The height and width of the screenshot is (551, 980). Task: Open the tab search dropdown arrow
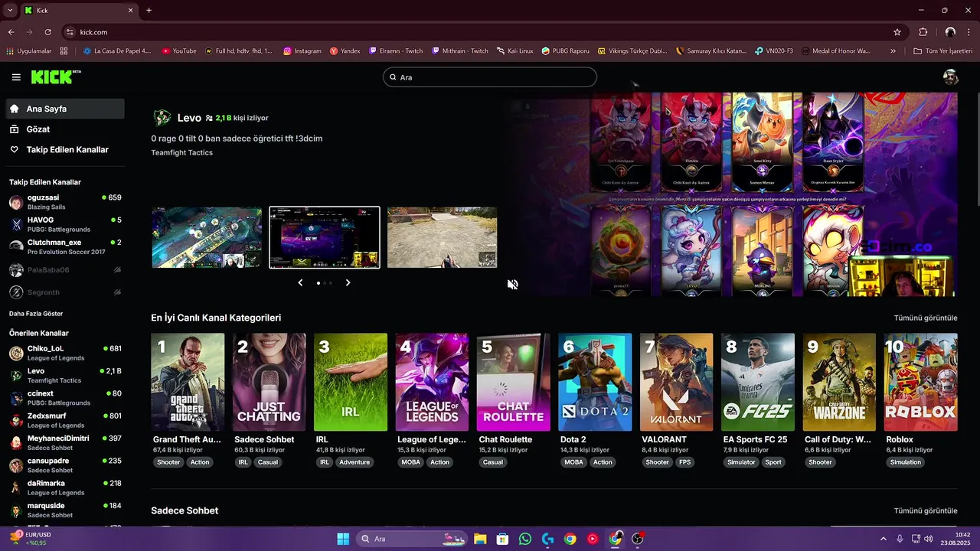coord(11,11)
